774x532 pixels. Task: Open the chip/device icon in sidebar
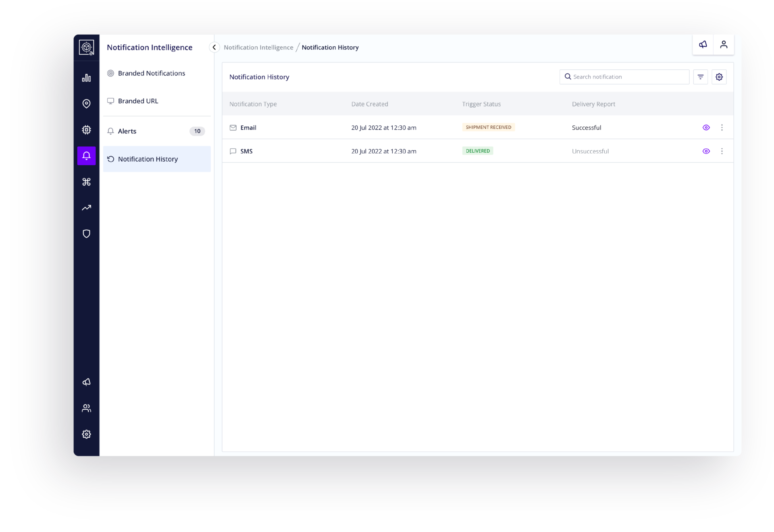86,130
